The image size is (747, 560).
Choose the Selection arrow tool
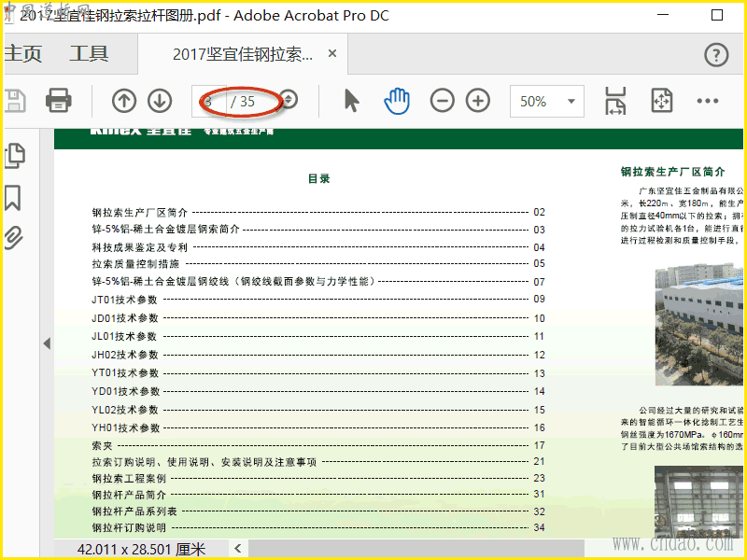[352, 101]
